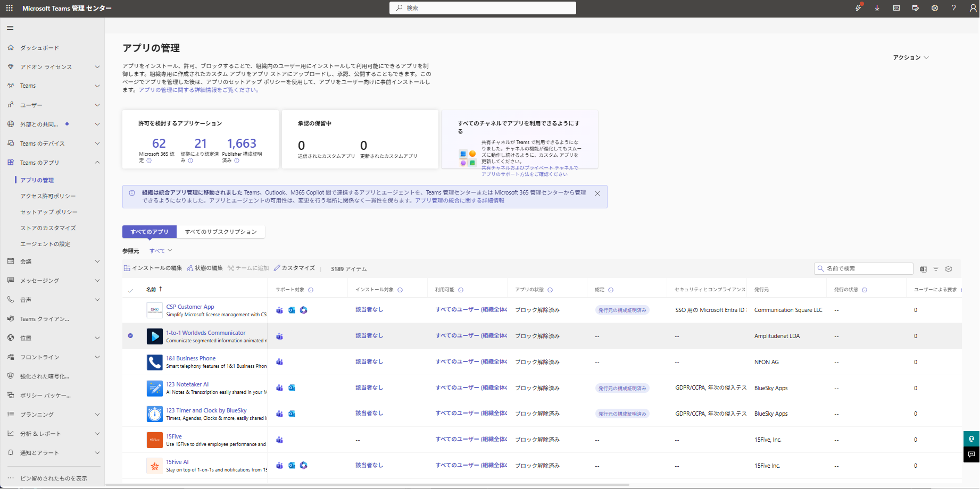Viewport: 980px width, 489px height.
Task: Switch to すべてのサブスクリプション tab
Action: 221,232
